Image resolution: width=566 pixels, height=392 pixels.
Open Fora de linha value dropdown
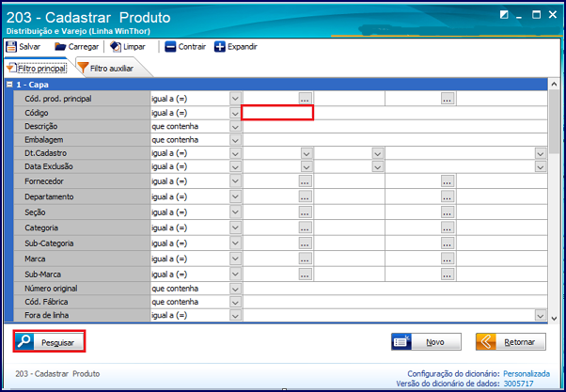(540, 316)
